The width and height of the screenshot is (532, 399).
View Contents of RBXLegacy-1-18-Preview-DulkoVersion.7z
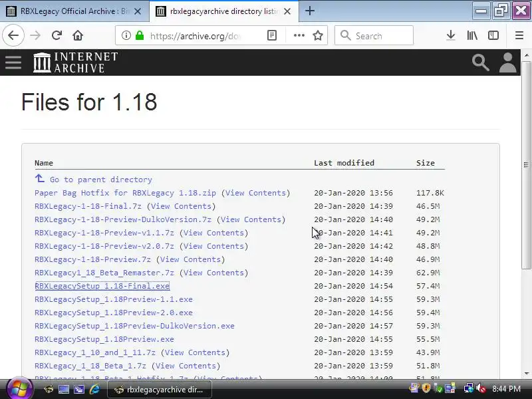tap(251, 219)
